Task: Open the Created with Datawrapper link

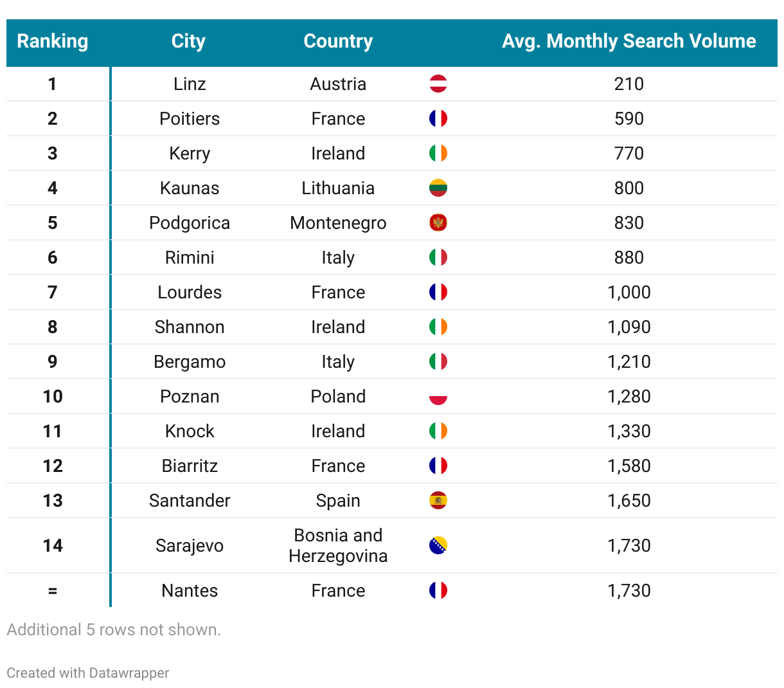Action: tap(88, 673)
